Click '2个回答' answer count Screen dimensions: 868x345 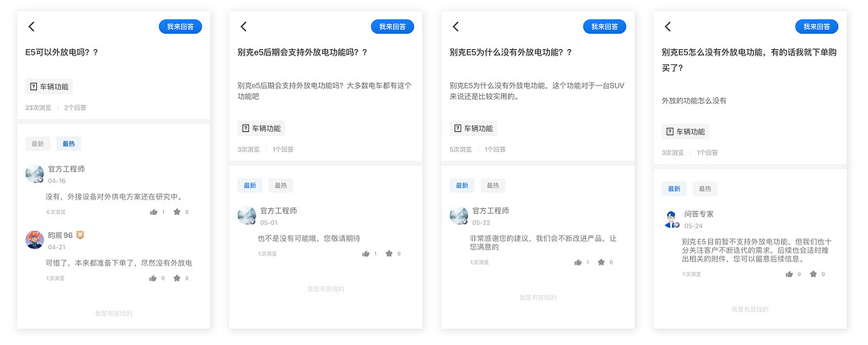76,108
